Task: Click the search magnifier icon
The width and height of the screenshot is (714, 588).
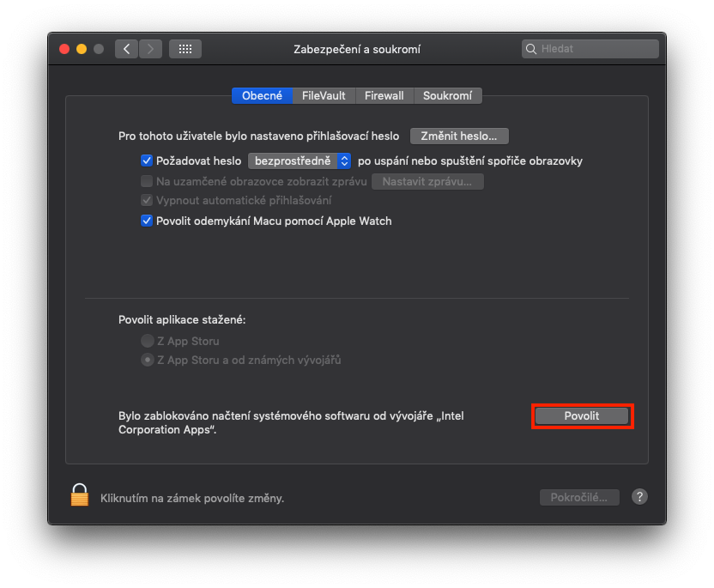Action: click(532, 49)
